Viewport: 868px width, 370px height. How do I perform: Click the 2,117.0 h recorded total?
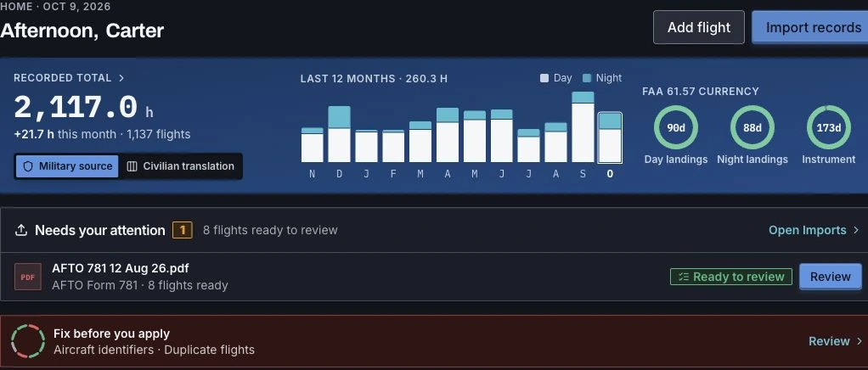(83, 107)
